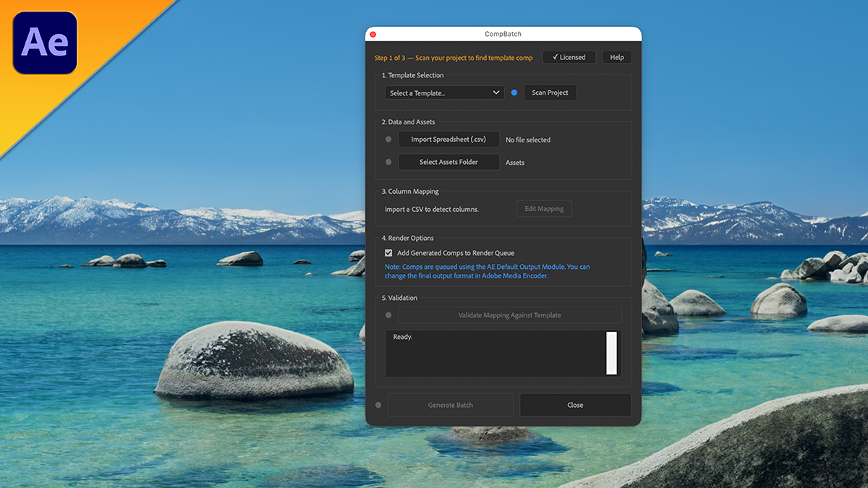Click Validate Mapping Against Template
This screenshot has height=488, width=868.
coord(509,315)
